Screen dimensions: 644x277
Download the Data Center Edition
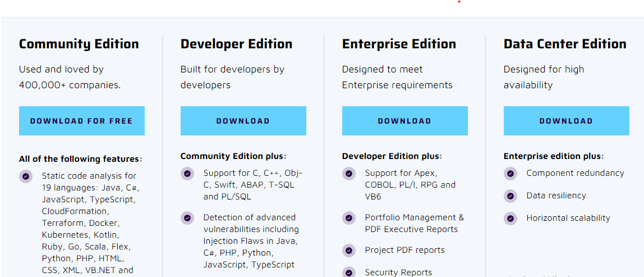click(x=567, y=121)
